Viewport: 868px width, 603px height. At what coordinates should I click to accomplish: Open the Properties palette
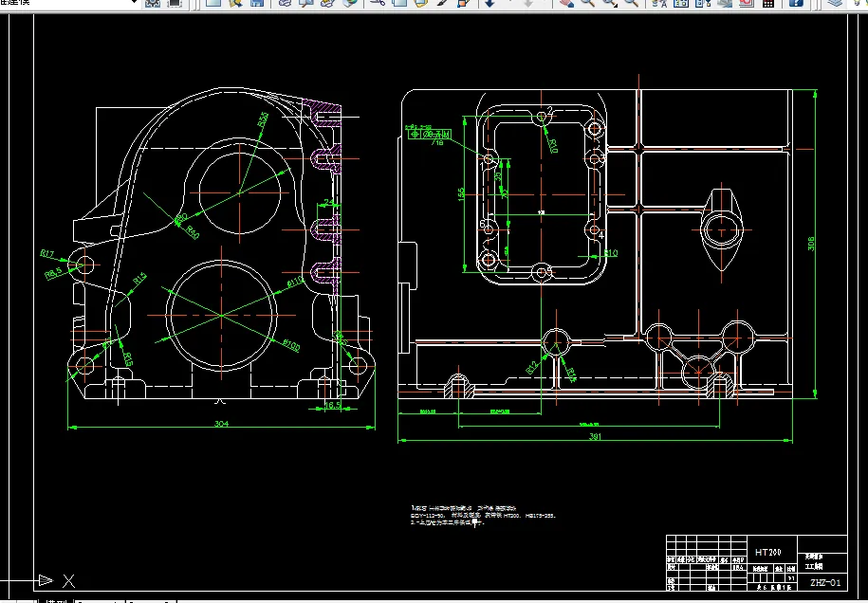[659, 3]
